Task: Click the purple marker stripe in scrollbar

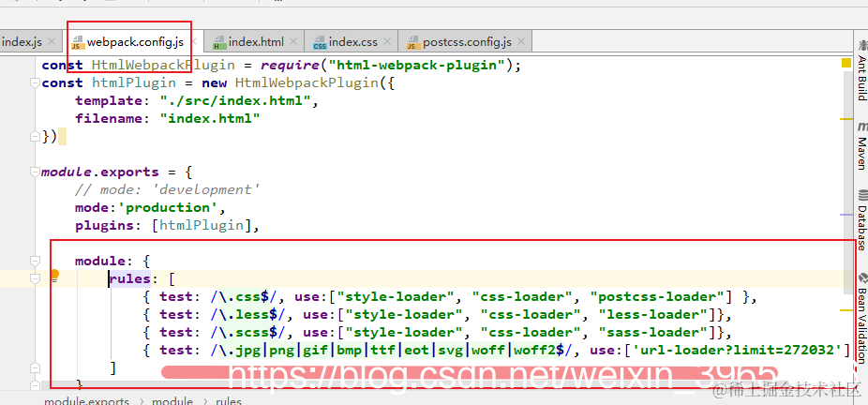Action: (846, 214)
